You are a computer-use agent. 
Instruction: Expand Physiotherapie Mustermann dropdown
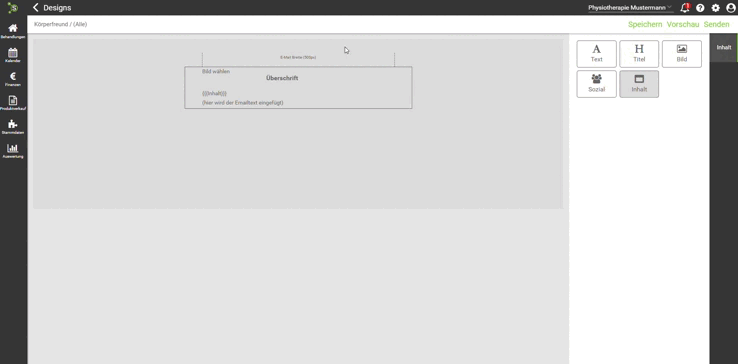pos(630,8)
